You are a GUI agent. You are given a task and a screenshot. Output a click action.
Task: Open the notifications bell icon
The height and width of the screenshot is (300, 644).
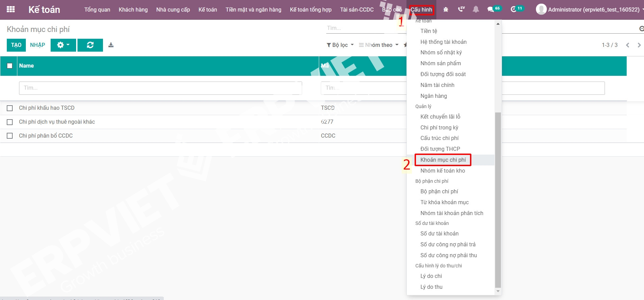click(476, 10)
